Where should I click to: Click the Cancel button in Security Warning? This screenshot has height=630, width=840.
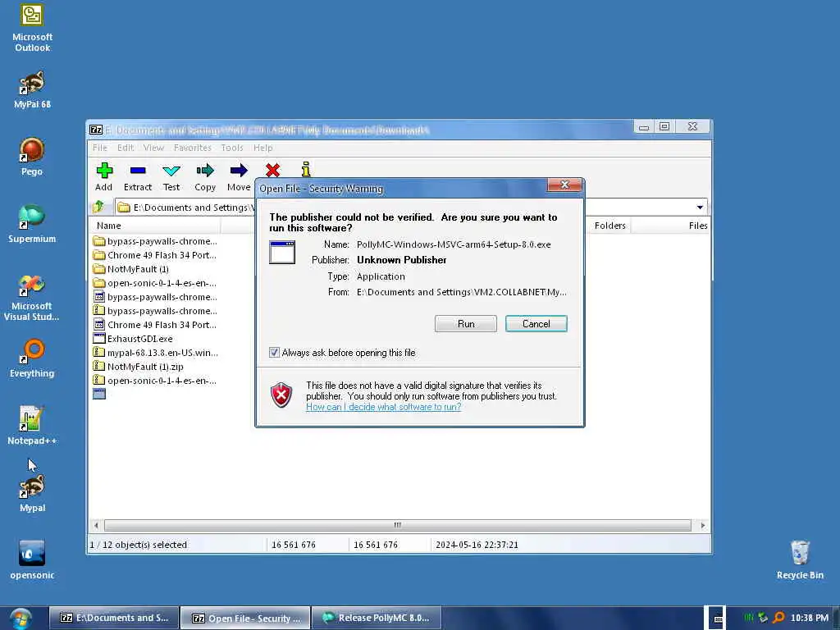click(536, 323)
